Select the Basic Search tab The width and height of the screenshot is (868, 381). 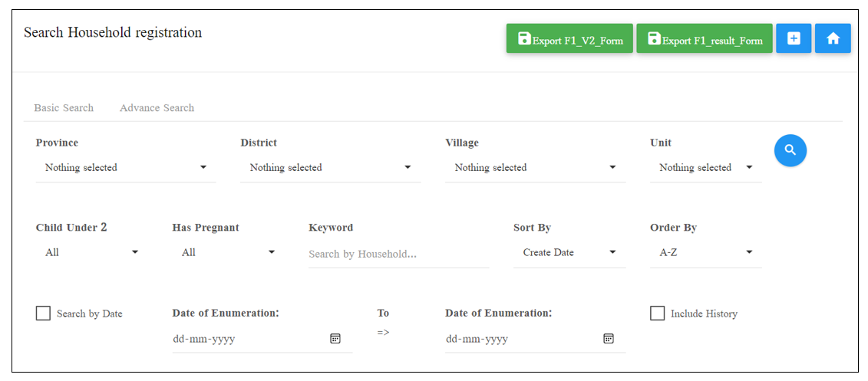coord(64,108)
